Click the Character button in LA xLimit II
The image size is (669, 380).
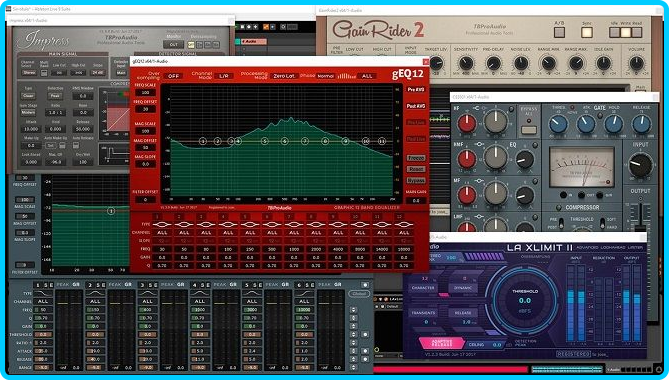pyautogui.click(x=423, y=288)
